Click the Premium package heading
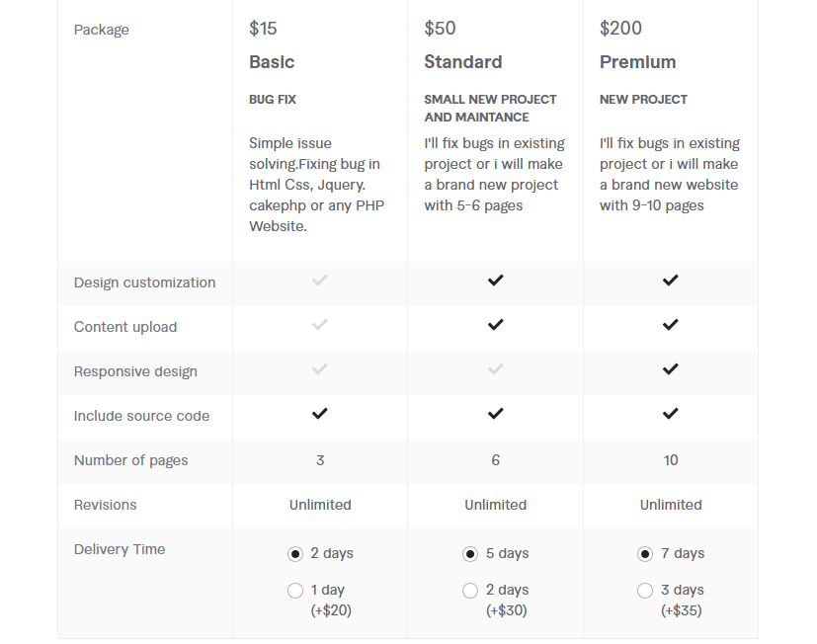This screenshot has width=817, height=644. pos(637,62)
